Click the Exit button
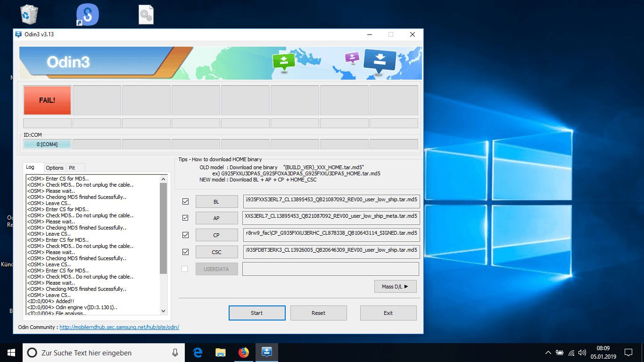 pos(388,313)
